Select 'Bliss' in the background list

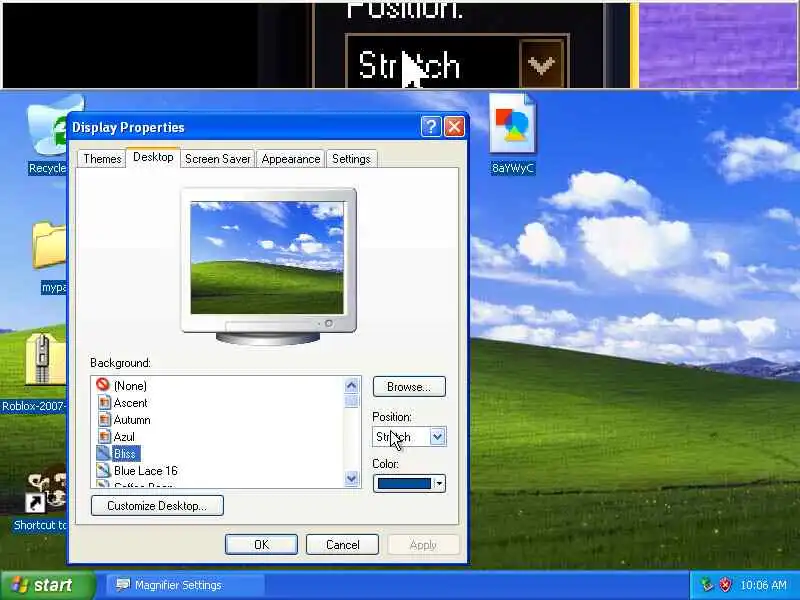pos(124,454)
